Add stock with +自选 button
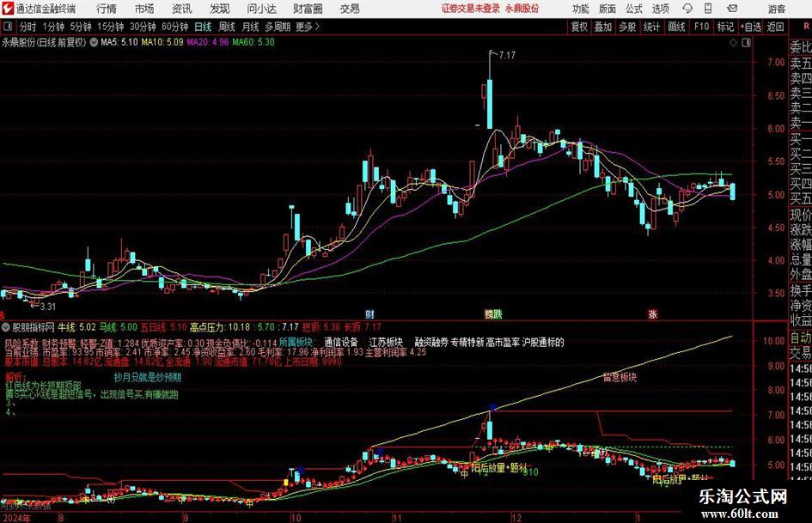Image resolution: width=812 pixels, height=523 pixels. point(750,27)
